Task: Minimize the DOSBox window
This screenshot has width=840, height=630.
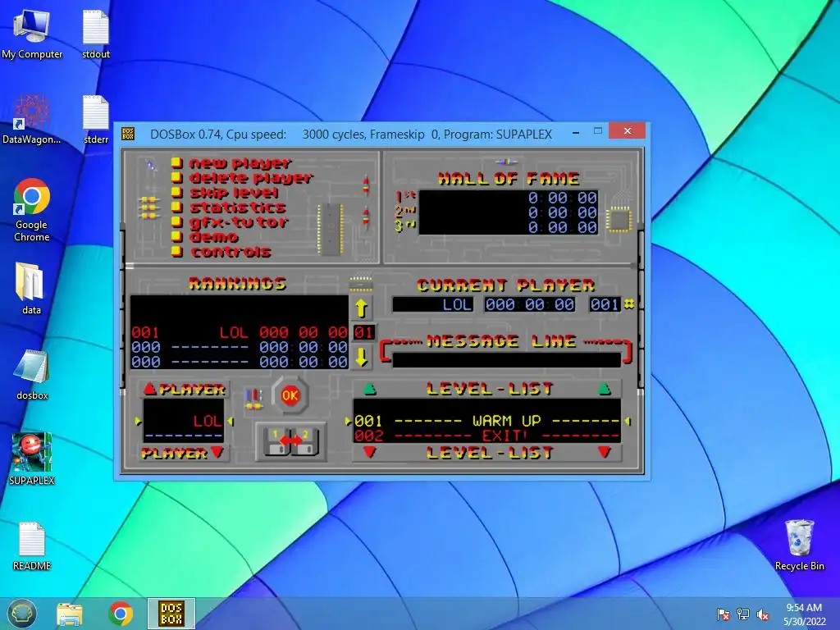Action: pos(576,132)
